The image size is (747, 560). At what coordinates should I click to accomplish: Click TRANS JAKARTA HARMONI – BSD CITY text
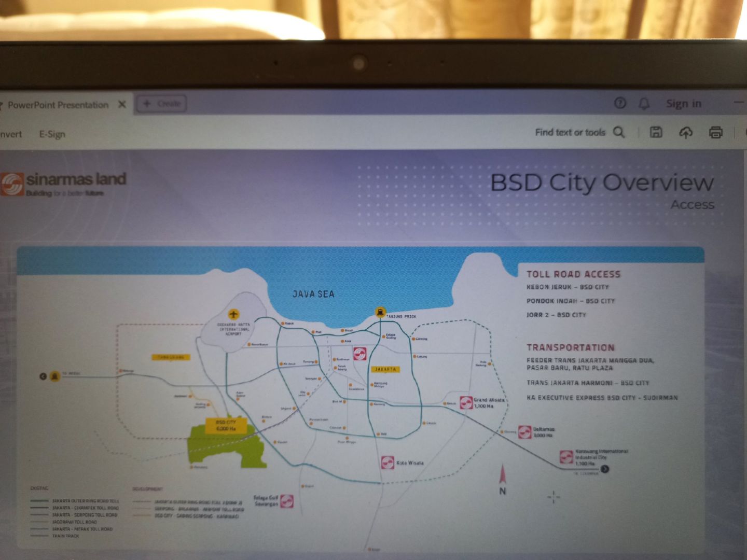(x=588, y=383)
